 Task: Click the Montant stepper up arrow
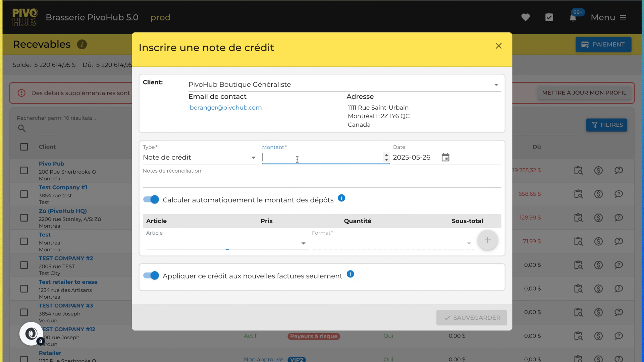coord(386,155)
